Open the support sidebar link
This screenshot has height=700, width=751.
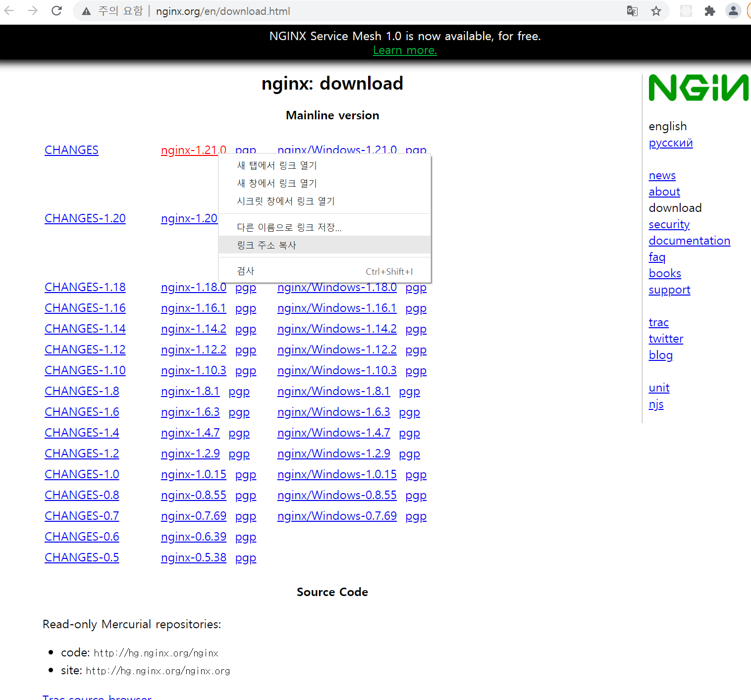click(670, 290)
